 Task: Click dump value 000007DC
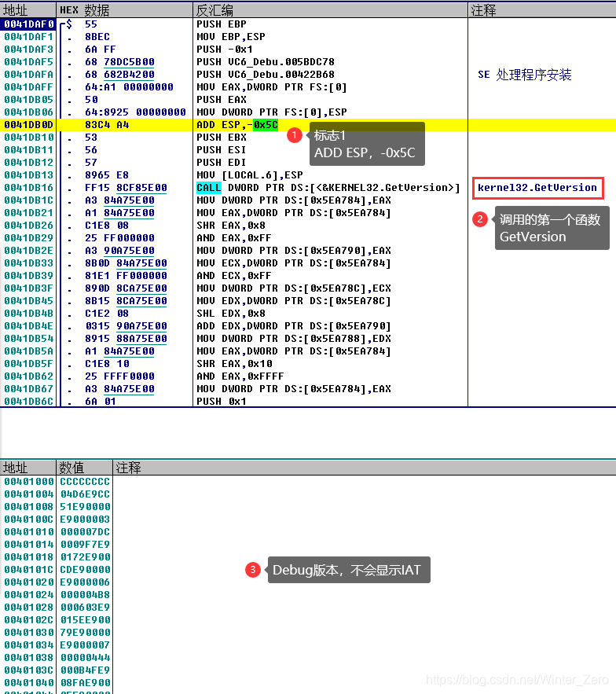(x=85, y=531)
